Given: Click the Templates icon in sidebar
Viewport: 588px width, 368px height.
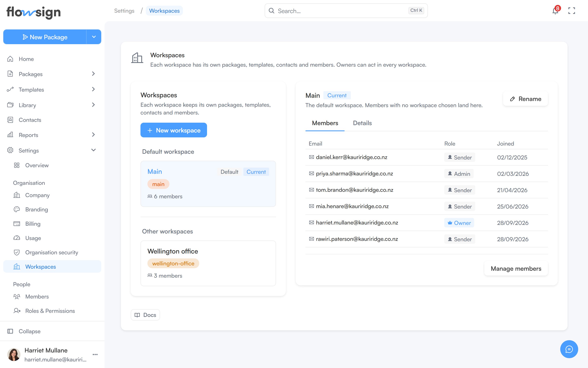Looking at the screenshot, I should (x=10, y=89).
